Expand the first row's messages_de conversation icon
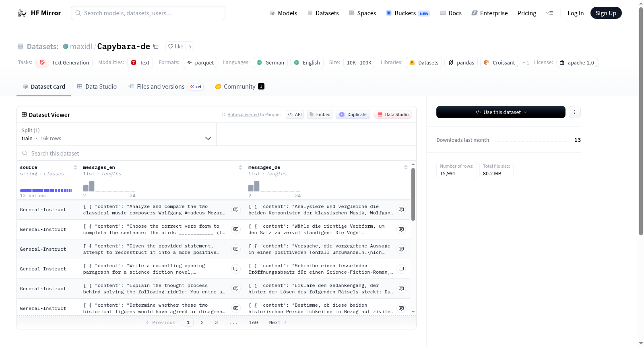Viewport: 644px width, 347px height. (401, 210)
